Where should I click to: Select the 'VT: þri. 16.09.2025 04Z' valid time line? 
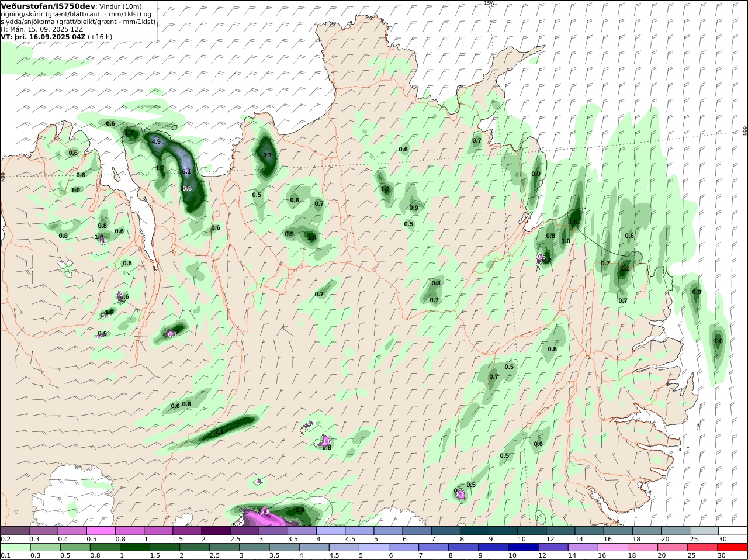[x=44, y=36]
